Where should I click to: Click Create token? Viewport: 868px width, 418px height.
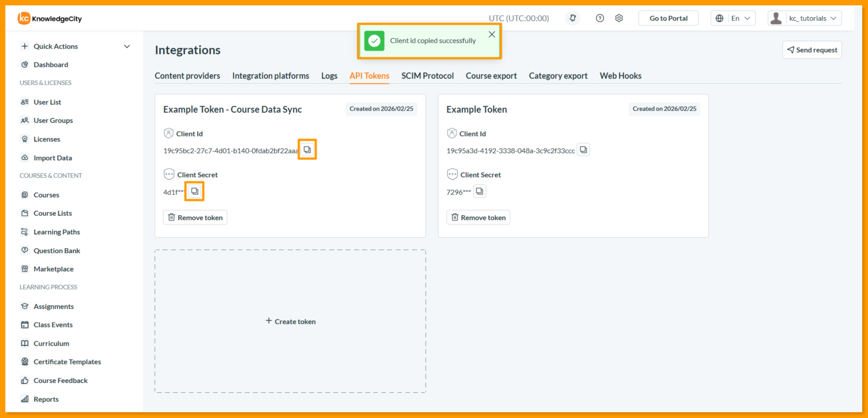point(291,321)
